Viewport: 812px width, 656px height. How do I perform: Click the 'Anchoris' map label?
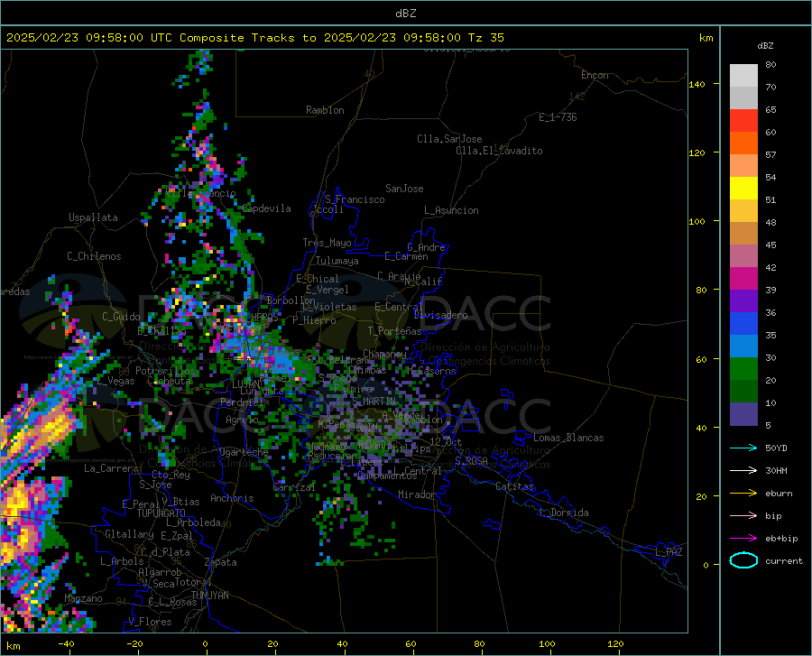tap(232, 498)
